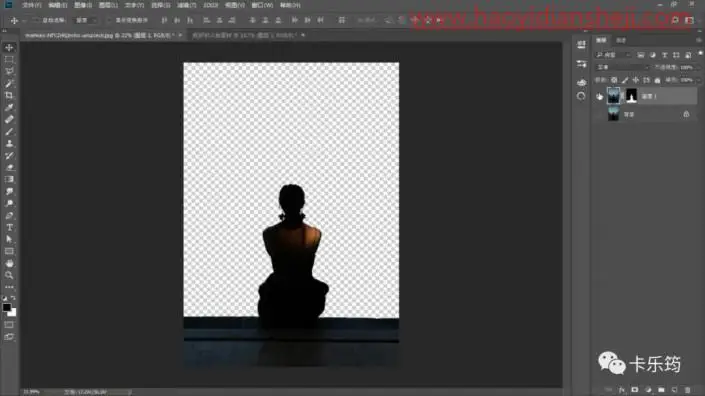
Task: Swap foreground and background colors
Action: [13, 298]
